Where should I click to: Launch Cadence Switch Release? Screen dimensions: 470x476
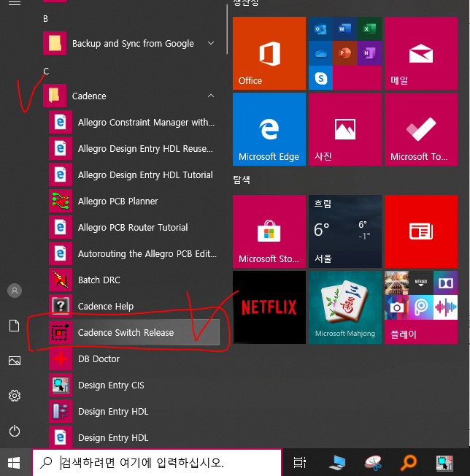coord(134,332)
